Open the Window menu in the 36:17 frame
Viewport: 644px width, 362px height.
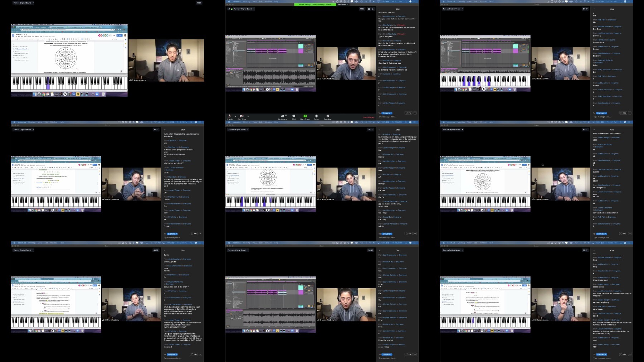click(x=268, y=122)
